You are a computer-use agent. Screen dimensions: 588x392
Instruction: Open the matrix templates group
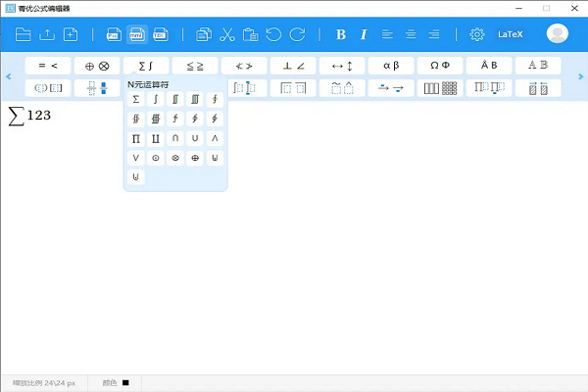(x=440, y=88)
